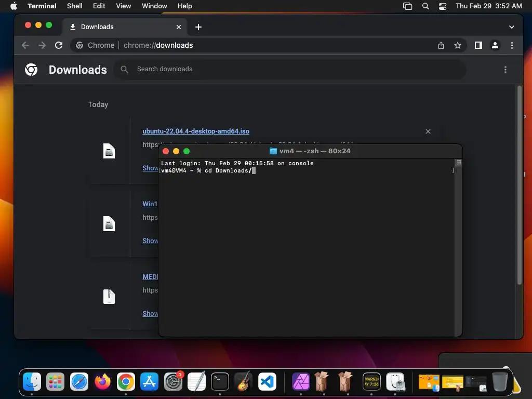
Task: Expand the Chrome tab search chevron
Action: [x=511, y=27]
